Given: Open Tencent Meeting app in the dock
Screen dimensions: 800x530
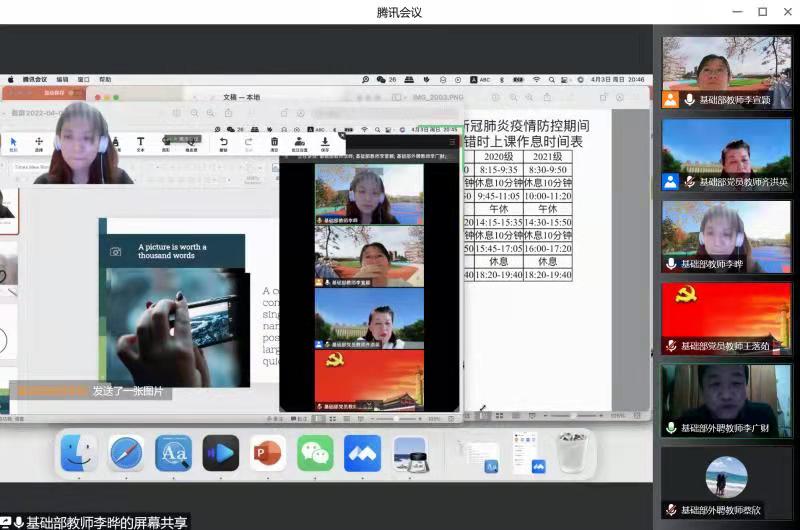Looking at the screenshot, I should pos(362,453).
